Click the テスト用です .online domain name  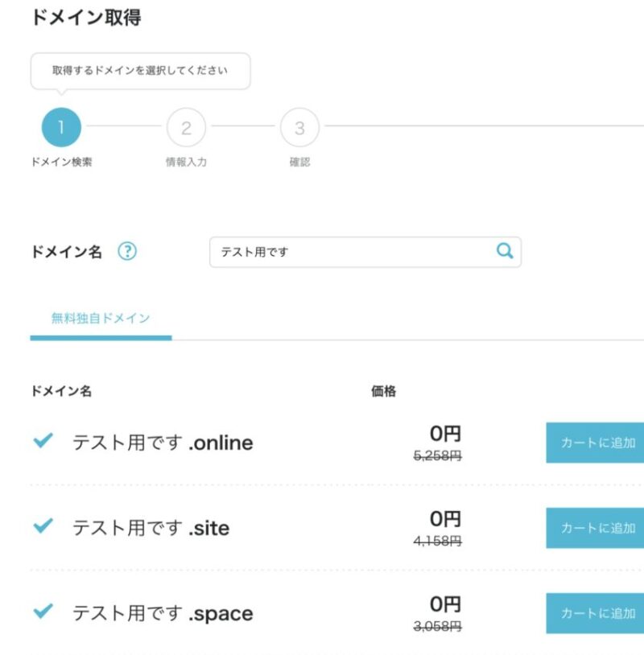tap(163, 443)
